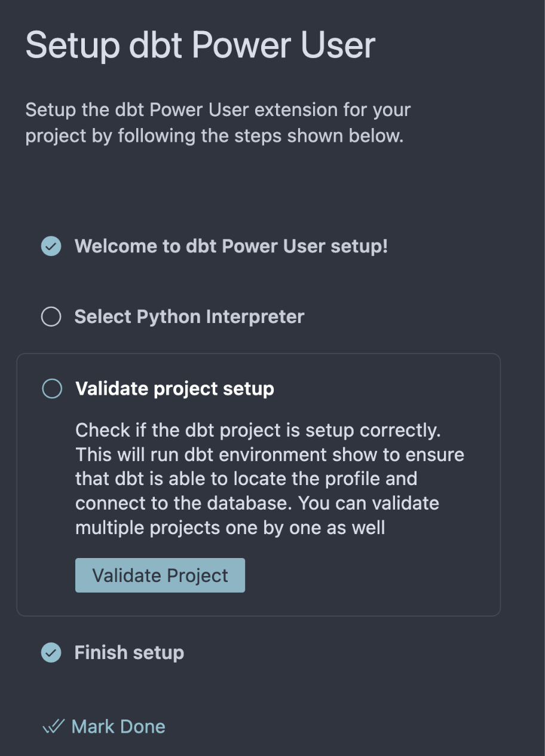Select the circle icon for Select Python Interpreter
The width and height of the screenshot is (545, 756).
coord(51,316)
